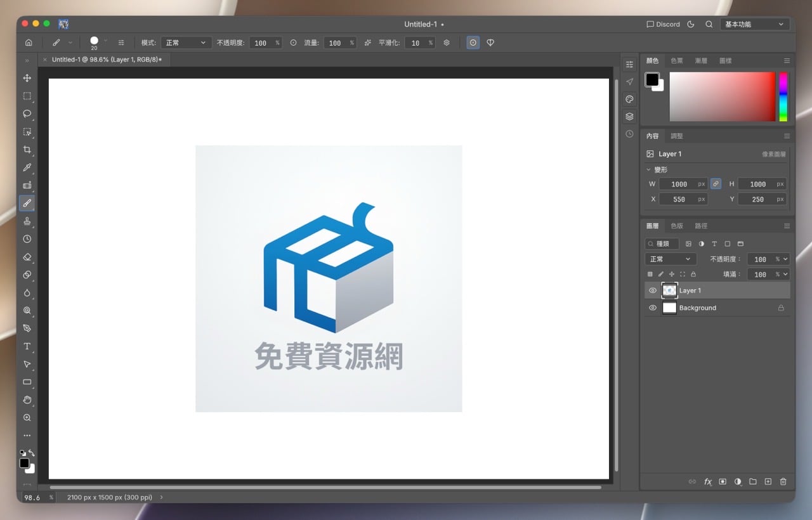The image size is (812, 520).
Task: Toggle the type layer filter
Action: pos(714,244)
